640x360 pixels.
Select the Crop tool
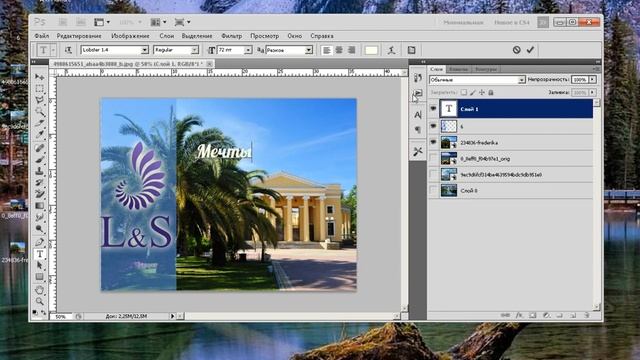[40, 123]
